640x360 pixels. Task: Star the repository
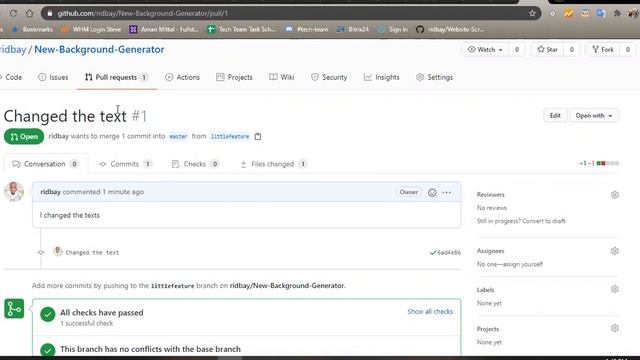[548, 49]
